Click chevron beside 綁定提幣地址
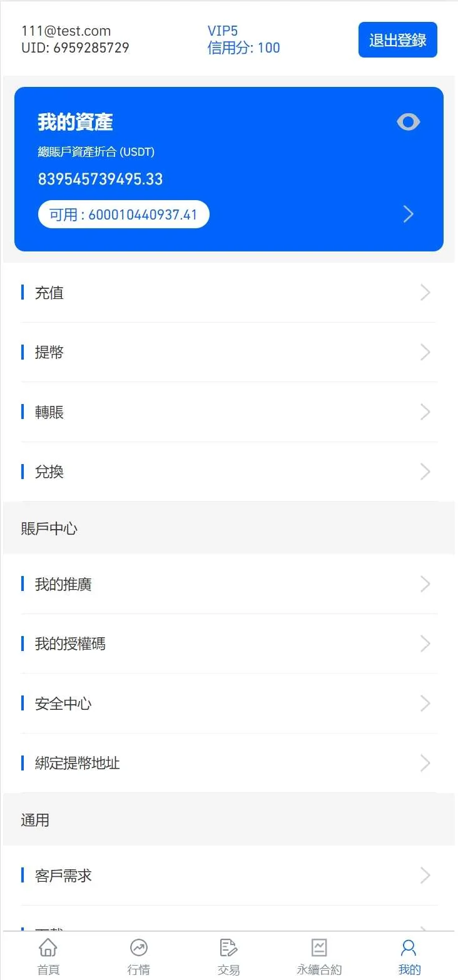Image resolution: width=458 pixels, height=980 pixels. tap(425, 763)
